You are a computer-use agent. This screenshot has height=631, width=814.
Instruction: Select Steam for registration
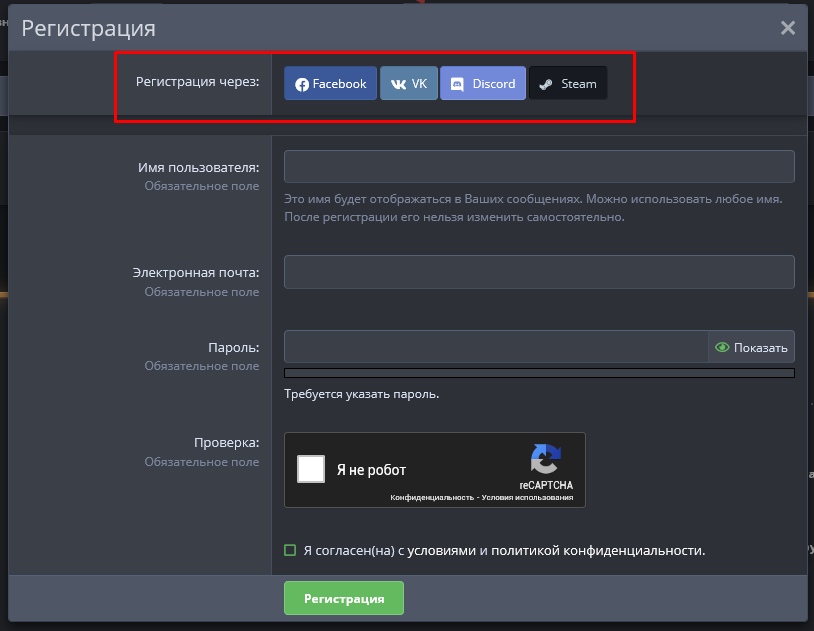click(568, 84)
